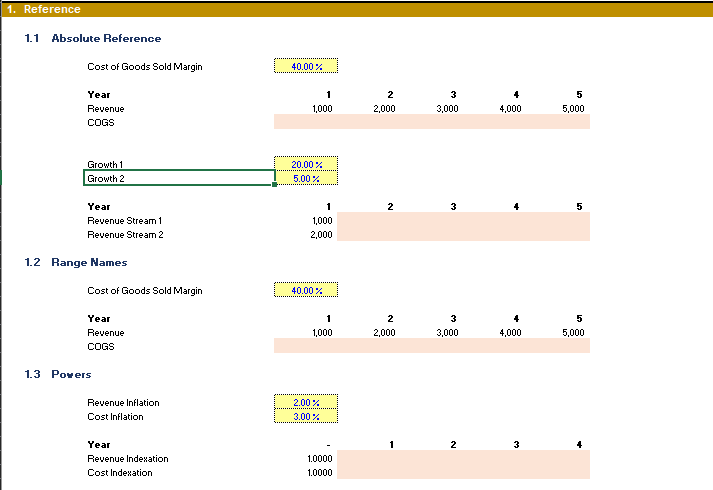Click the 'Revenue Stream 2' label
Screen dimensions: 713x490
(125, 235)
